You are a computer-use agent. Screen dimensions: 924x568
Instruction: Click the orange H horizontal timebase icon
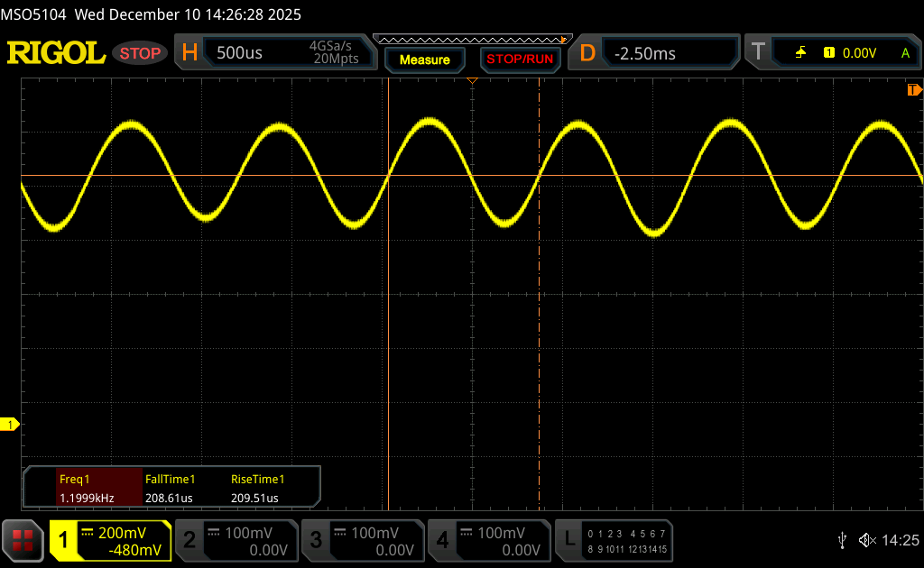[189, 53]
